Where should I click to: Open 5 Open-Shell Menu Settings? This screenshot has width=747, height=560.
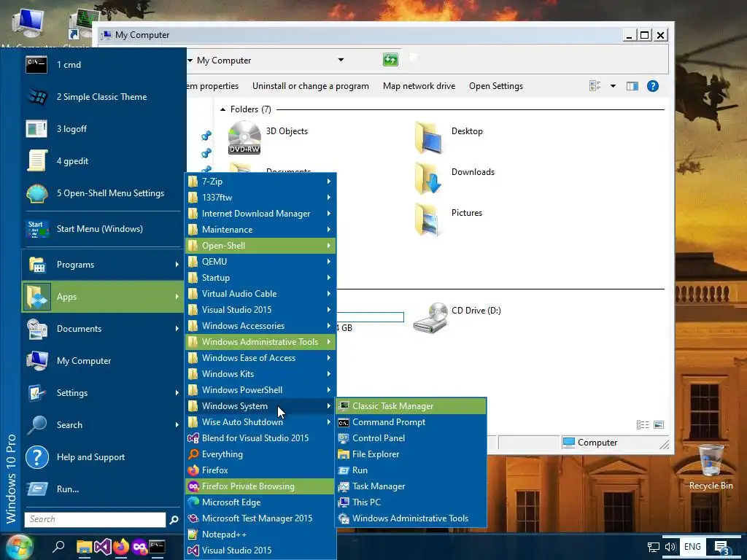[x=102, y=192]
